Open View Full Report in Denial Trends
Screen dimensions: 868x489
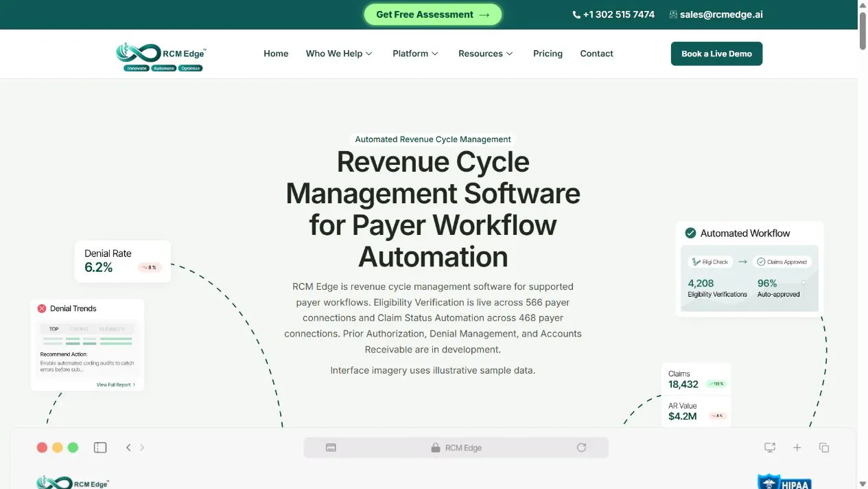[116, 385]
